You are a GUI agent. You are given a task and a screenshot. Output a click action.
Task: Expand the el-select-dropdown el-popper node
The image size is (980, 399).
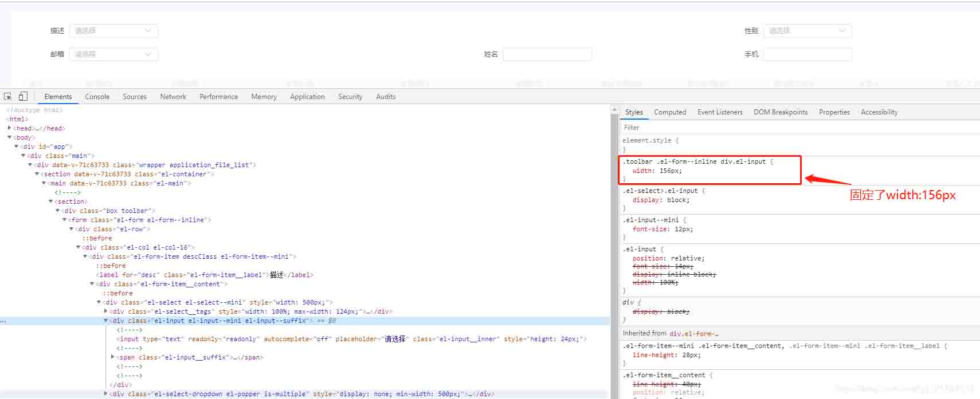pyautogui.click(x=105, y=394)
